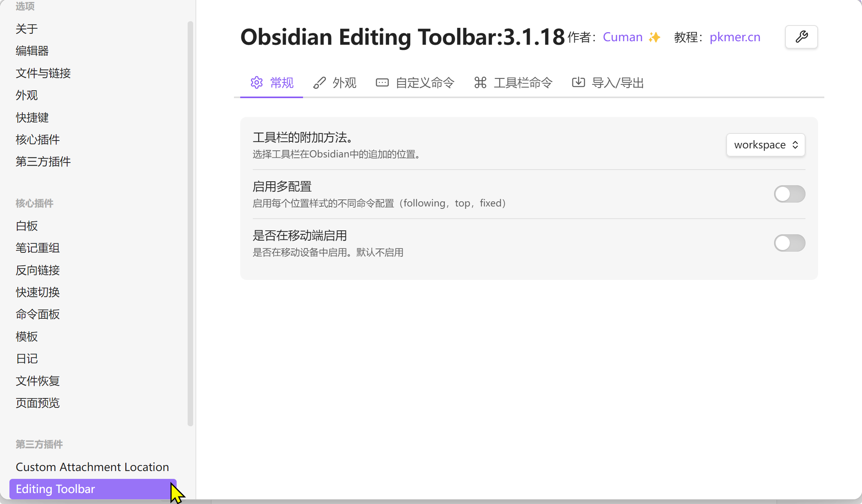
Task: Enable the 是否在移动端启用 toggle
Action: click(x=789, y=243)
